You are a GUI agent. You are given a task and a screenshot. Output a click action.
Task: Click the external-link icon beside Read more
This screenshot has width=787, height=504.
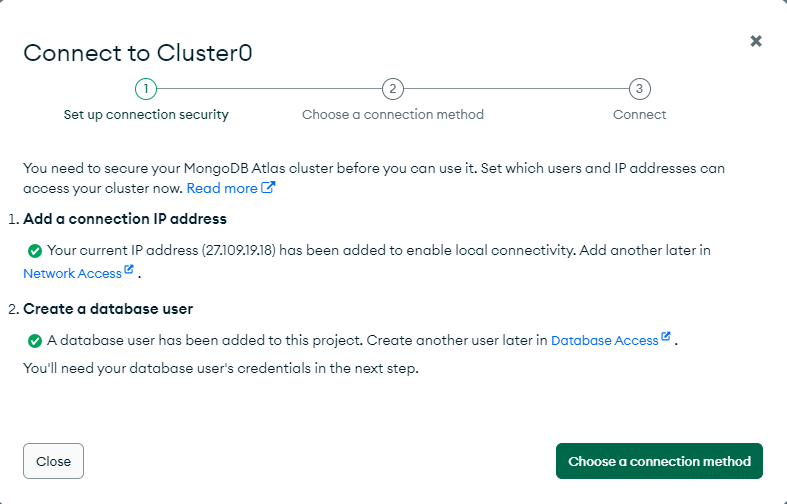tap(269, 187)
